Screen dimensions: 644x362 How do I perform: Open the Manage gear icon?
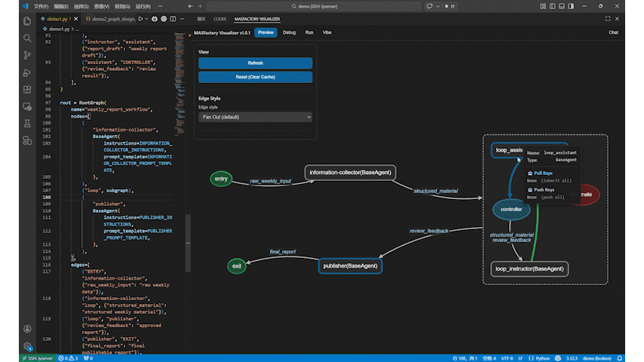pyautogui.click(x=28, y=346)
